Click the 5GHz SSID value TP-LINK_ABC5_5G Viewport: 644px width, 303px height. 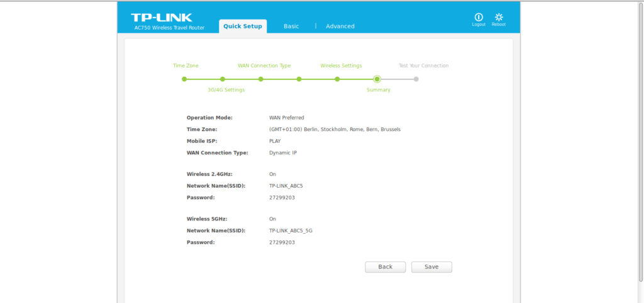coord(291,231)
